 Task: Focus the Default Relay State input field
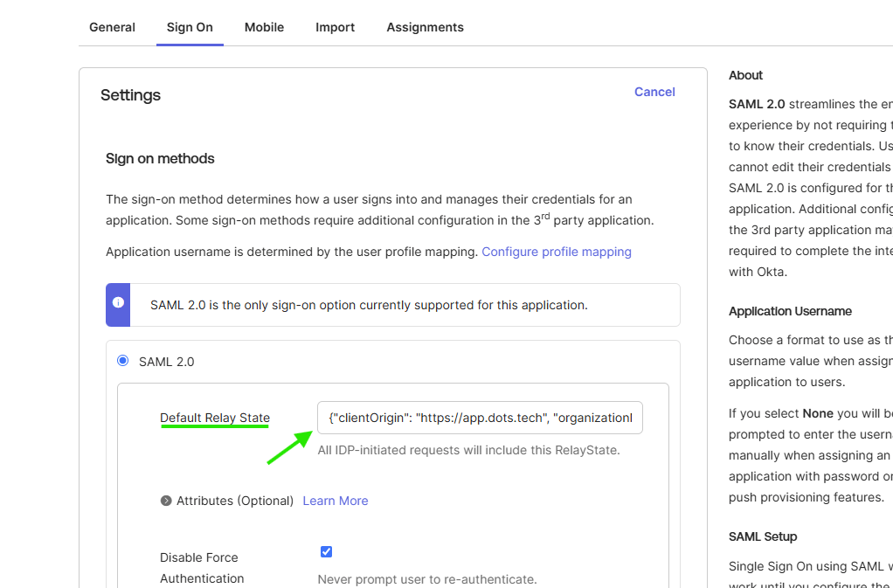480,418
